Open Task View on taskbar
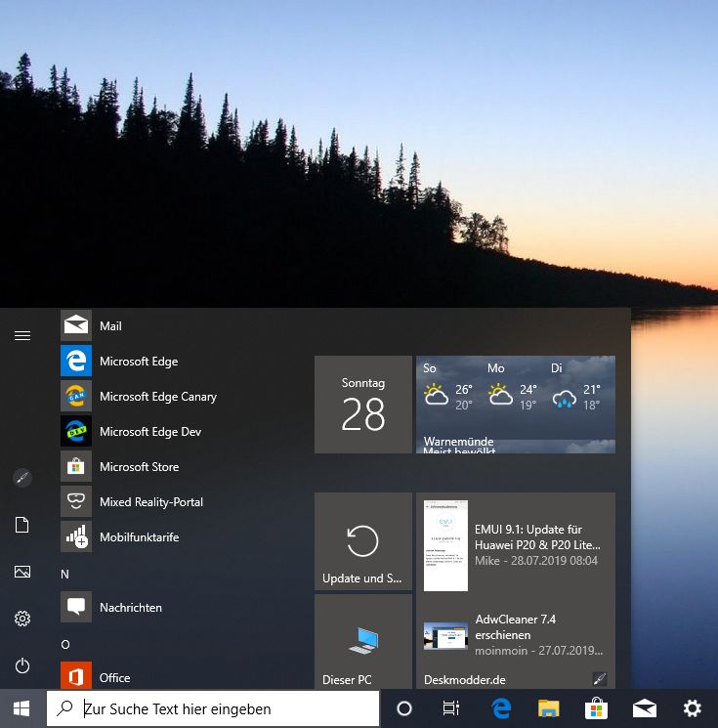Viewport: 718px width, 728px height. [450, 708]
